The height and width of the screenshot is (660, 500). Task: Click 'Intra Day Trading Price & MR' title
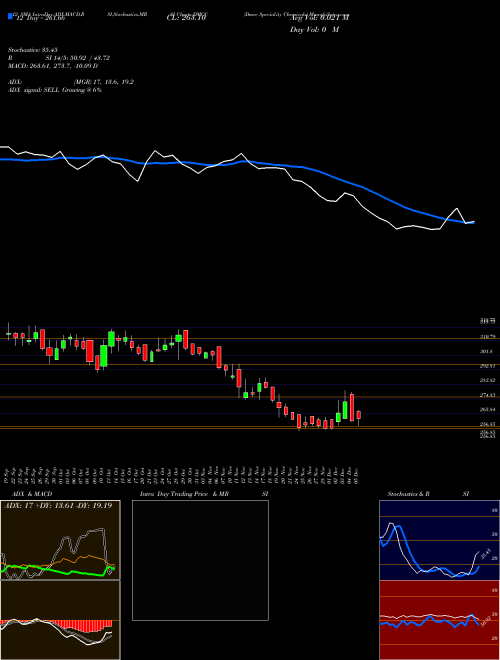pyautogui.click(x=185, y=494)
